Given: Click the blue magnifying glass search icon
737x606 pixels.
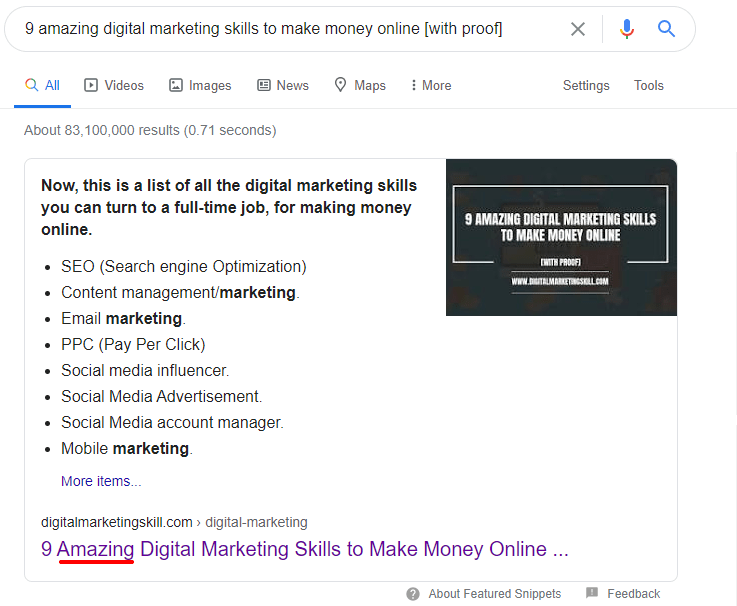Looking at the screenshot, I should tap(667, 29).
